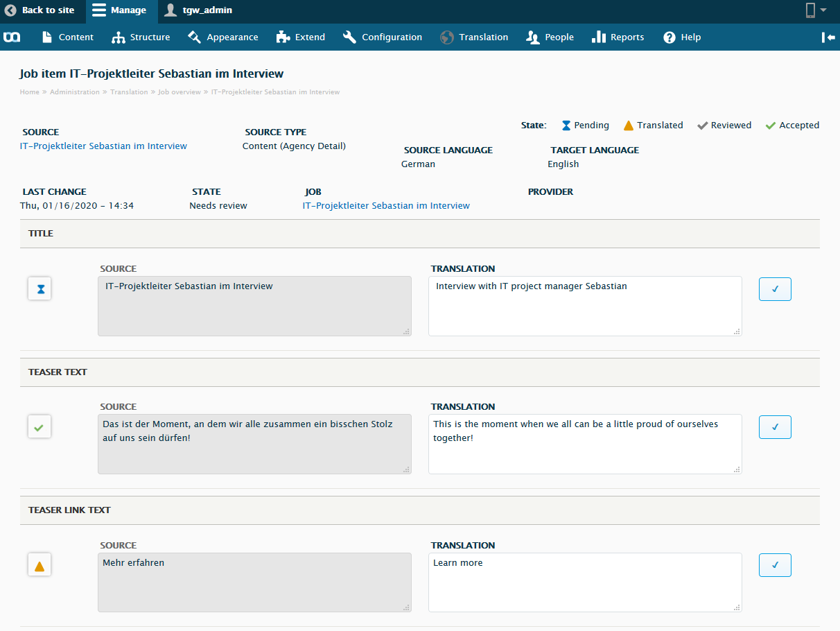This screenshot has height=631, width=840.
Task: Go to Job overview breadcrumb
Action: 180,92
